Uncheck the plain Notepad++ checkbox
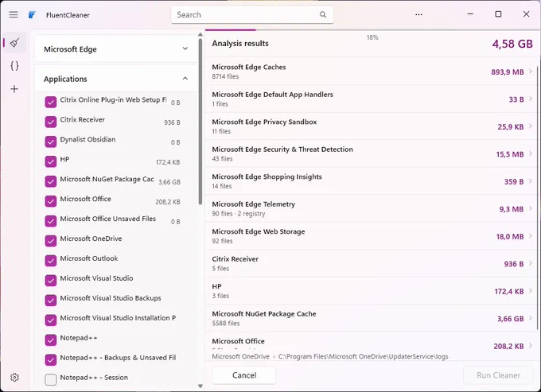The height and width of the screenshot is (392, 541). [x=51, y=340]
